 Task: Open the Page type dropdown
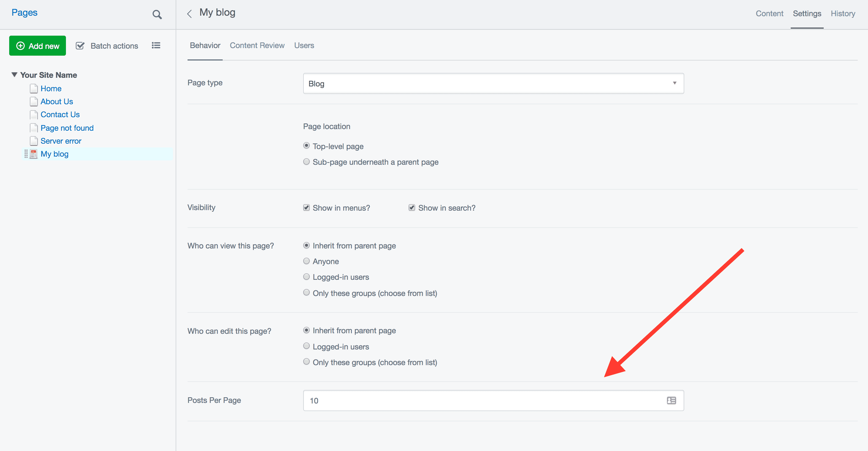point(493,83)
